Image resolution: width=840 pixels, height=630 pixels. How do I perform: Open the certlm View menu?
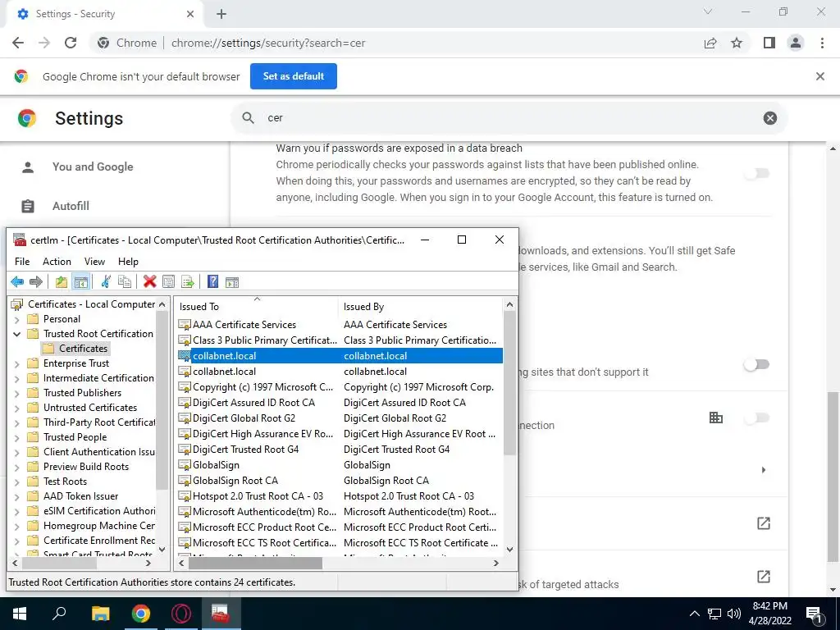(94, 262)
